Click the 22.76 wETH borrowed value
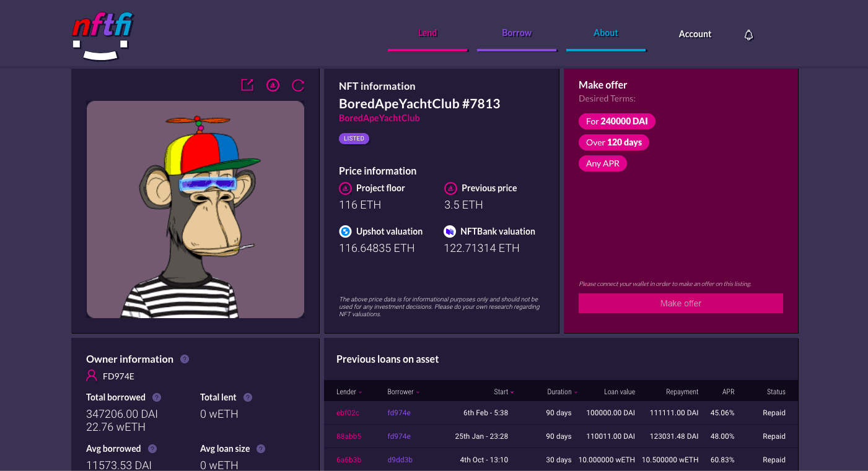 [x=115, y=427]
